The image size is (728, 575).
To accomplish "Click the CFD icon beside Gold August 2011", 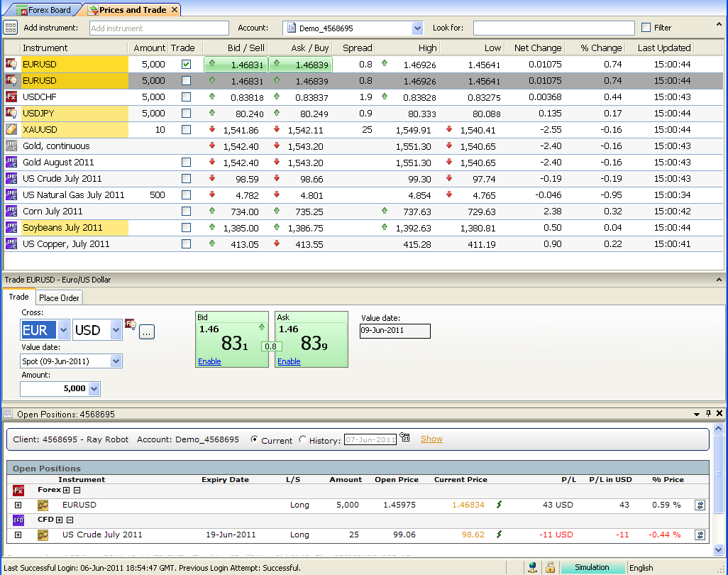I will click(11, 162).
